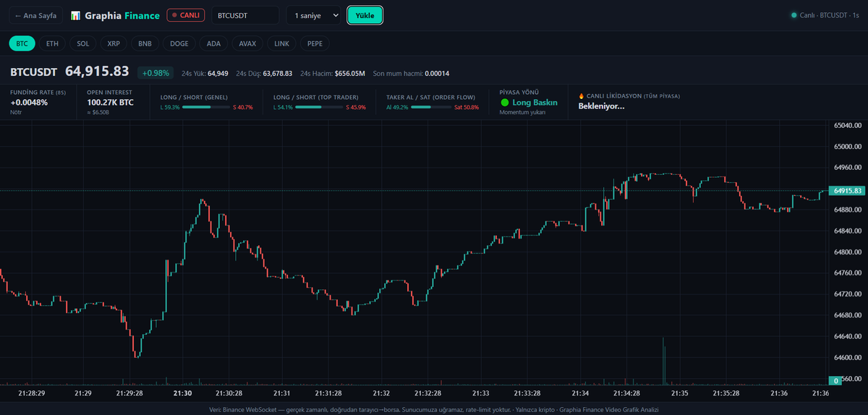
Task: Toggle the CANLI live mode button
Action: coord(186,15)
